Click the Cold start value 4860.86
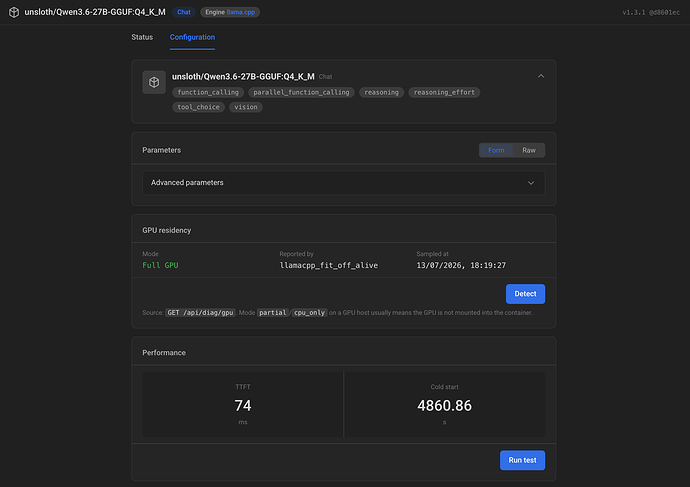The image size is (690, 487). tap(444, 405)
